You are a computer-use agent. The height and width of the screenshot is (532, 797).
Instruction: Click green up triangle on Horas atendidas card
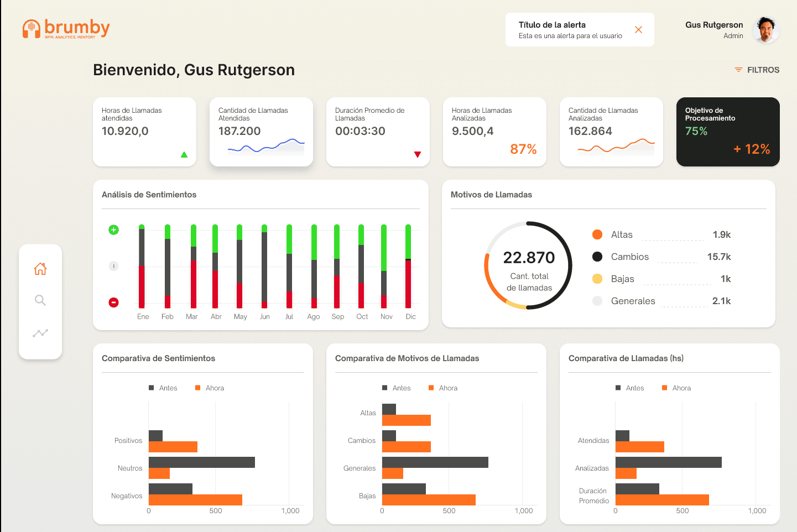184,155
